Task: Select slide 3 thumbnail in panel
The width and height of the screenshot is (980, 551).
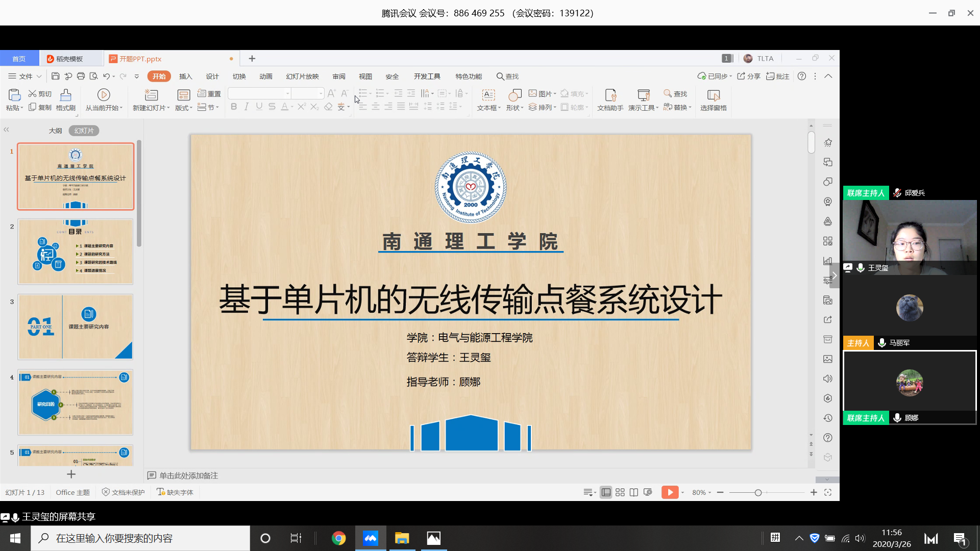Action: [76, 327]
